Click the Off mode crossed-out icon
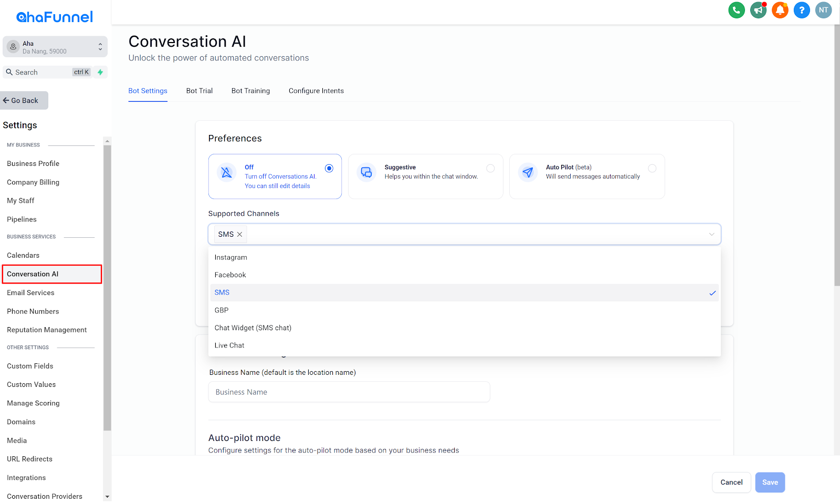Screen dimensions: 840x504 pyautogui.click(x=226, y=172)
